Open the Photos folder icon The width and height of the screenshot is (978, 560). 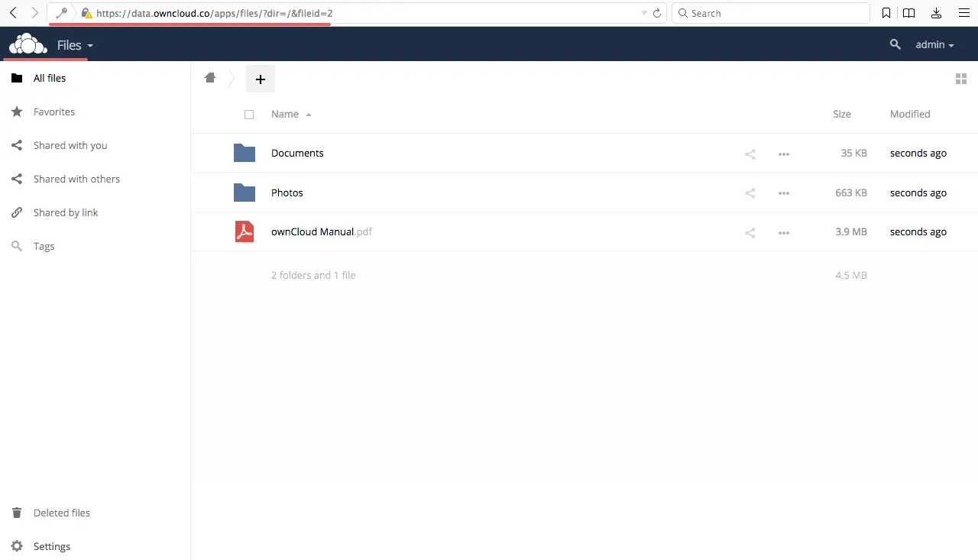point(244,193)
